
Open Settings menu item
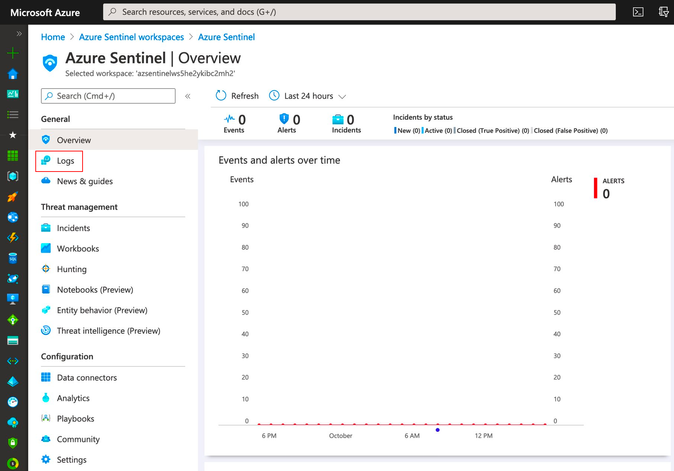click(72, 460)
